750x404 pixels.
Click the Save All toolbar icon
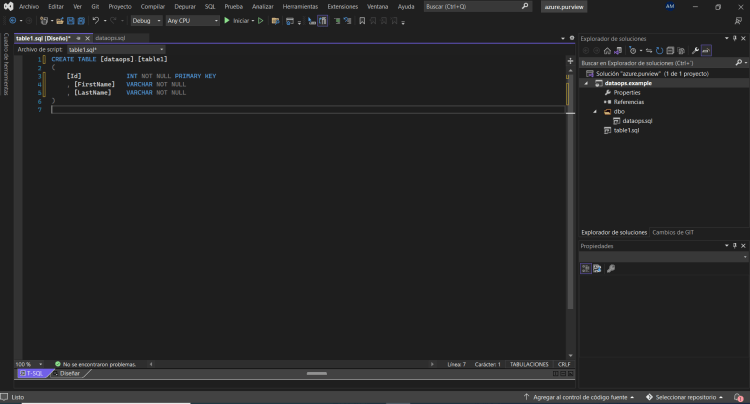coord(80,20)
